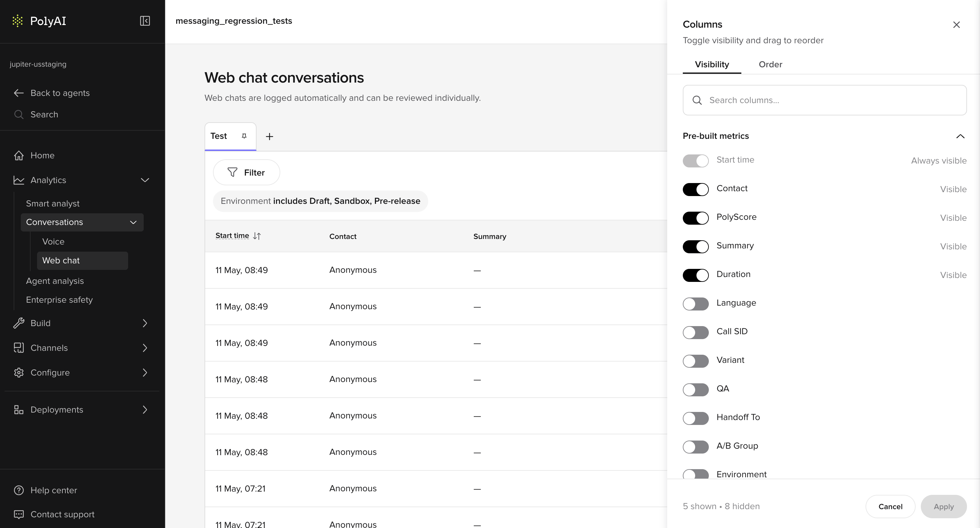
Task: Open Contact support link
Action: point(62,514)
